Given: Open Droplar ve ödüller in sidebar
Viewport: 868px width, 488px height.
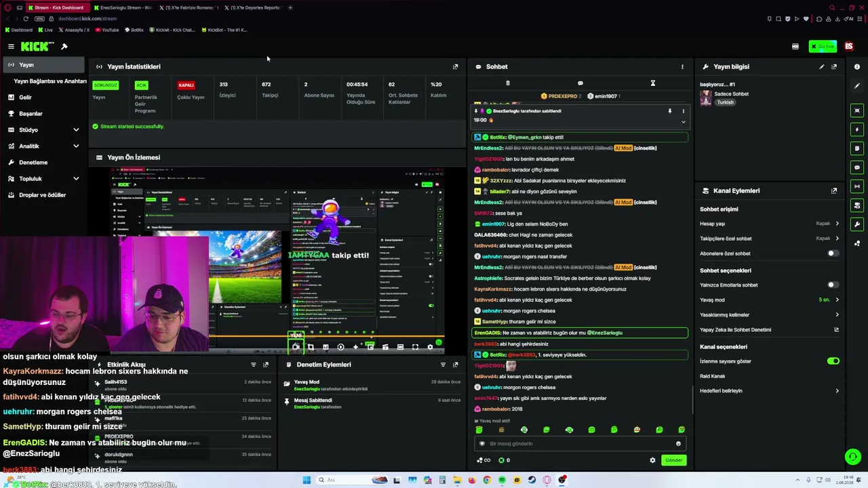Looking at the screenshot, I should click(x=43, y=195).
